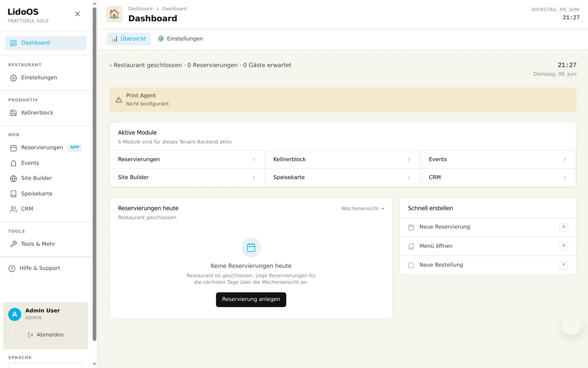
Task: Open the Speisekarte module row
Action: pyautogui.click(x=343, y=178)
